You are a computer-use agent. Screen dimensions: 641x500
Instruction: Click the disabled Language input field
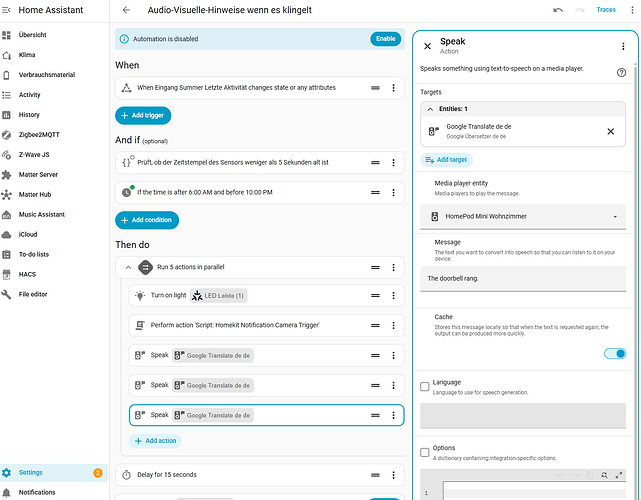point(523,416)
